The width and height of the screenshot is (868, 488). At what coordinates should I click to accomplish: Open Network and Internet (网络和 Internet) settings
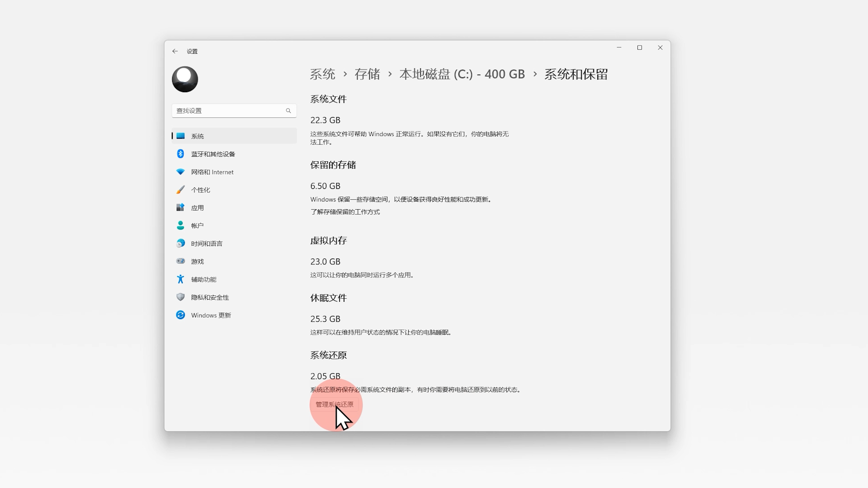(x=212, y=172)
